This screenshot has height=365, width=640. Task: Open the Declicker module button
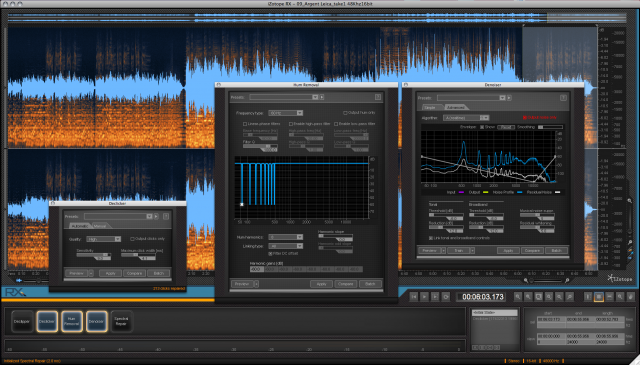click(x=47, y=321)
